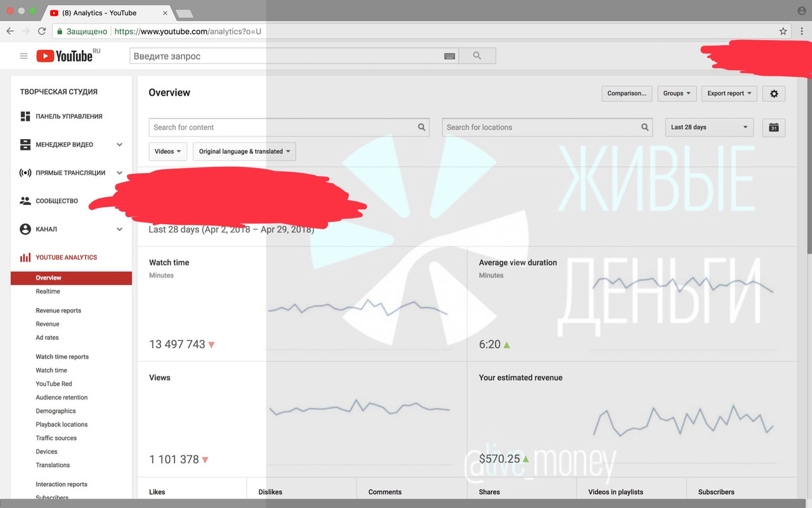Open the Traffic sources report link
Viewport: 812px width, 508px height.
[56, 438]
